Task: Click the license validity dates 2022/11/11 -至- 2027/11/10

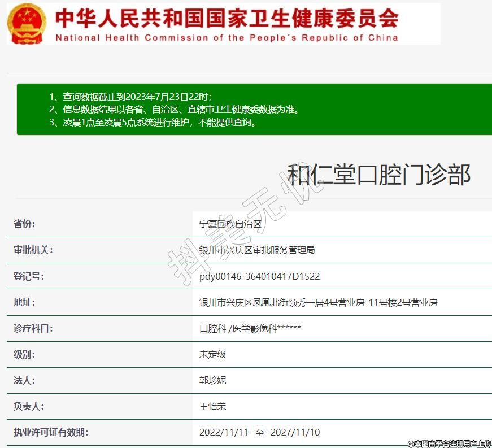Action: [x=259, y=432]
